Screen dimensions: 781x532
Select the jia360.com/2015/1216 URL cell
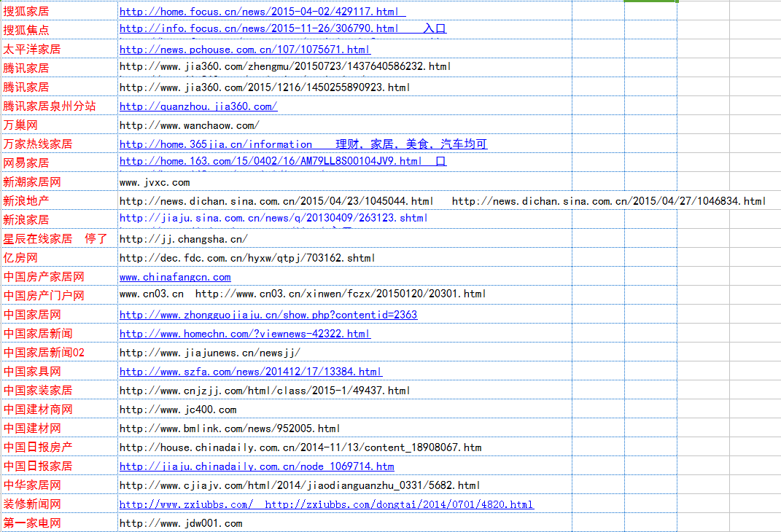coord(345,87)
